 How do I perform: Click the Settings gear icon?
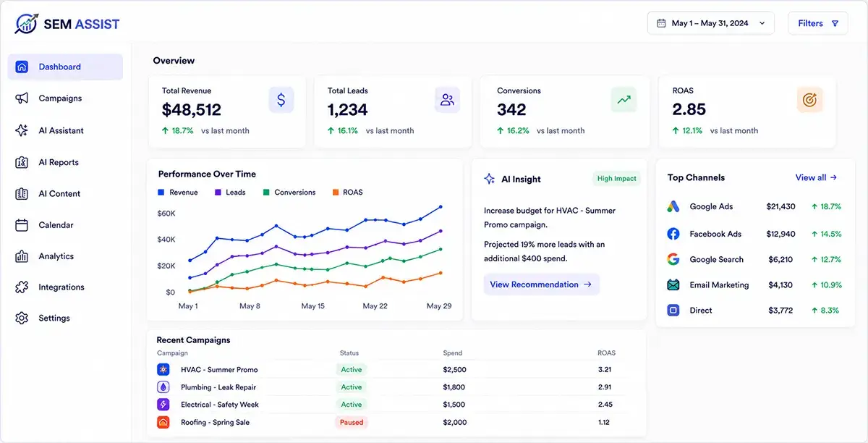pos(22,318)
